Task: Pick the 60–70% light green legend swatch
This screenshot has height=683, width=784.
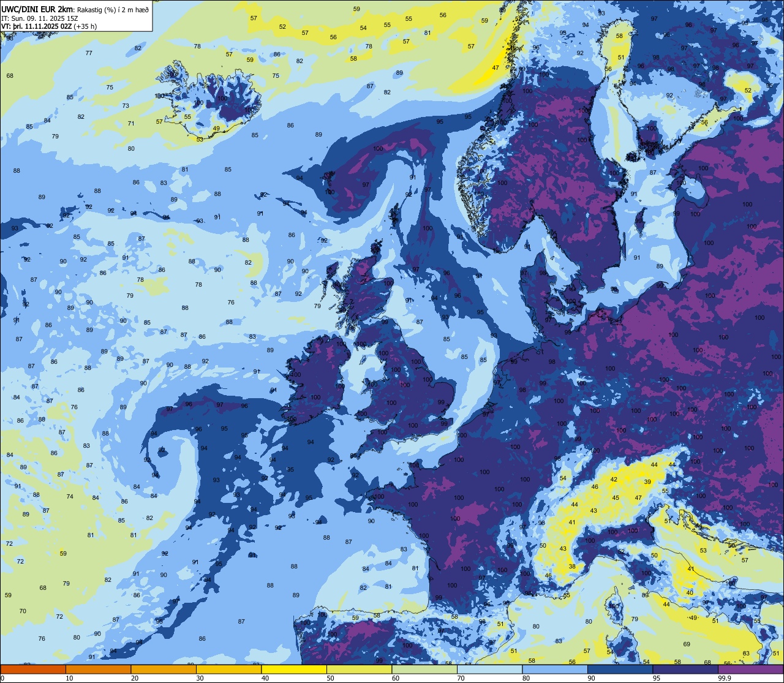Action: pyautogui.click(x=424, y=669)
